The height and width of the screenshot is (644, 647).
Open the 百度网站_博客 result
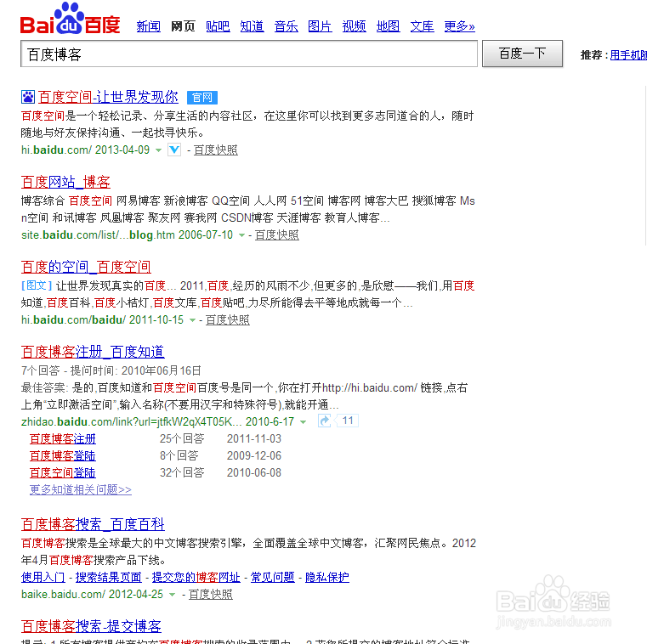[x=65, y=182]
